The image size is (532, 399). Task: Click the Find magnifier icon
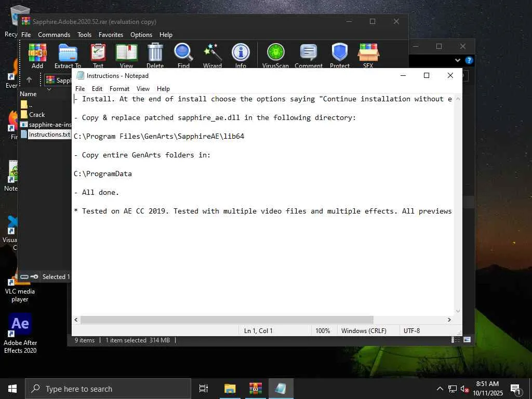[183, 54]
